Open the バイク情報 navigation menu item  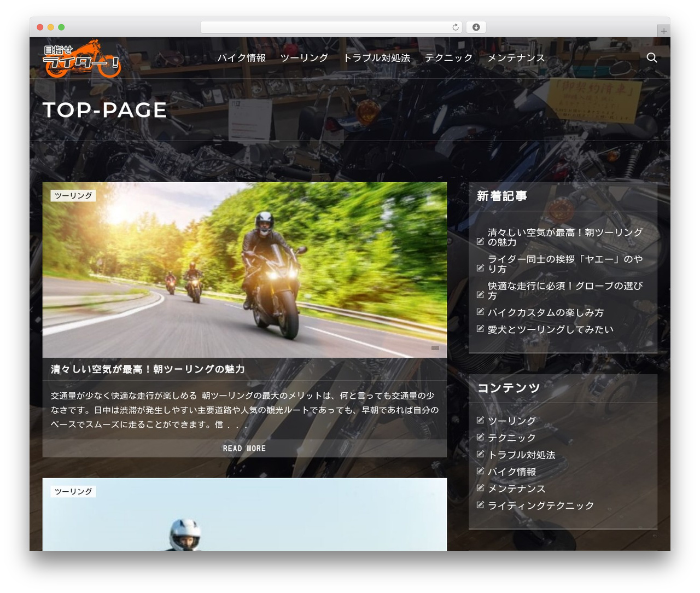[x=242, y=58]
